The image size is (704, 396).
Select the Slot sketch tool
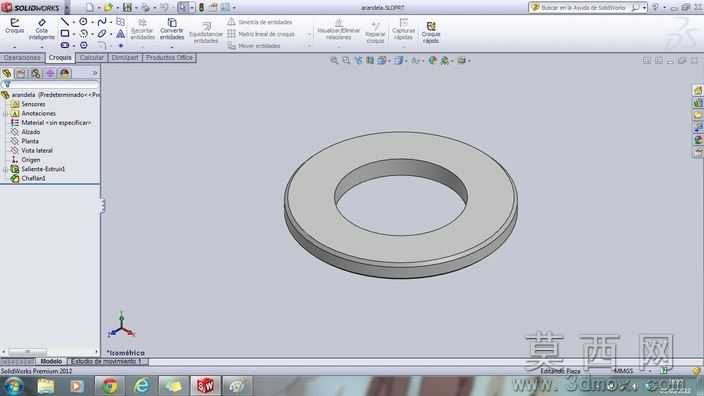[x=65, y=45]
